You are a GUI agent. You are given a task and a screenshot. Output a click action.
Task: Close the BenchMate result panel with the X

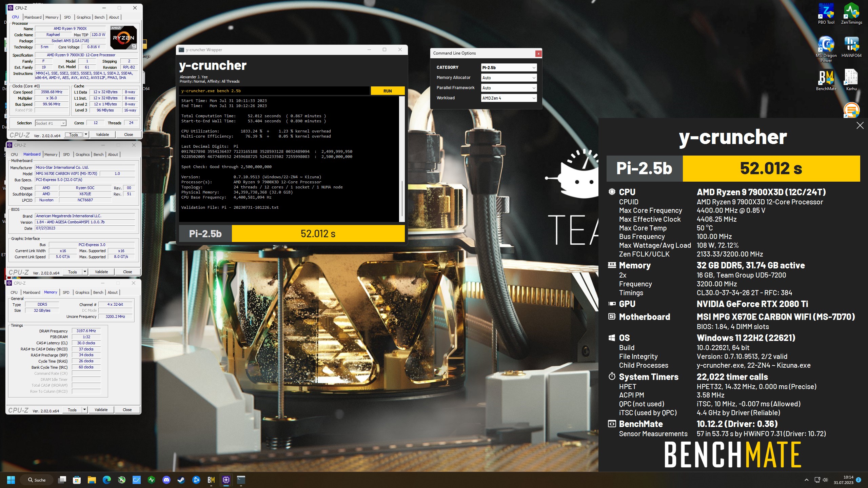click(860, 126)
